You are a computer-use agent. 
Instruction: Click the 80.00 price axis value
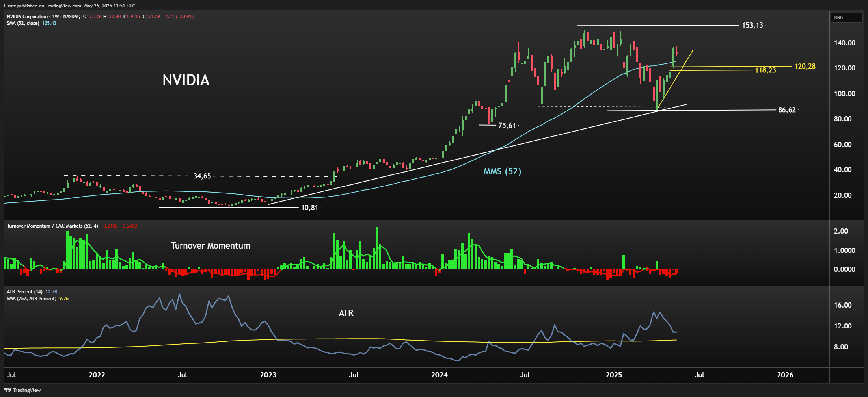coord(843,119)
